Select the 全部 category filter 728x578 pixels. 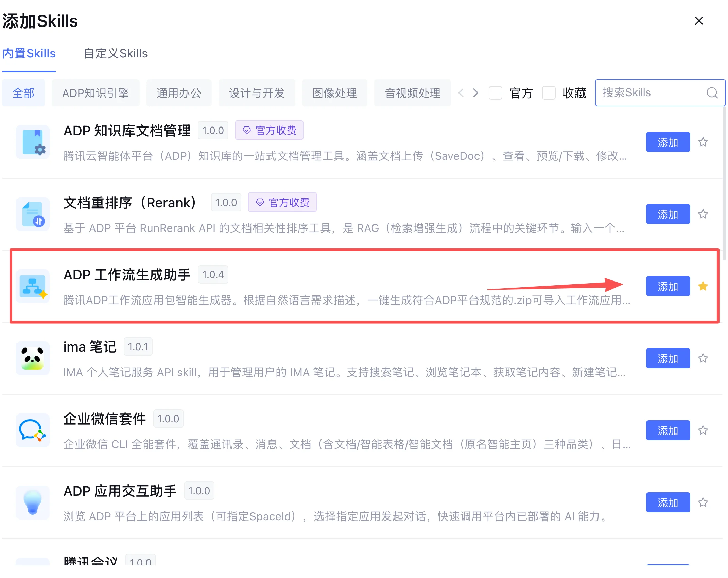(x=23, y=93)
